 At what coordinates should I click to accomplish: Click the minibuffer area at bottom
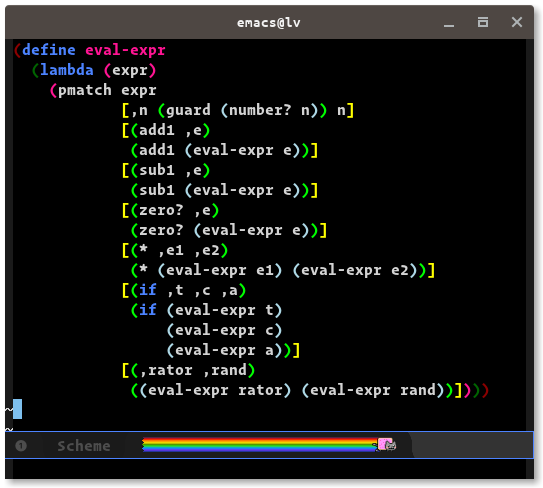pyautogui.click(x=269, y=469)
